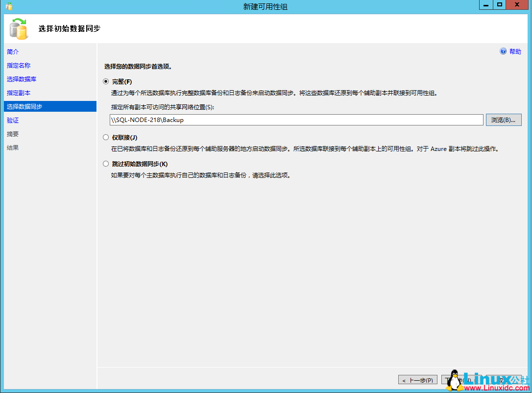532x393 pixels.
Task: Pick the 跳过初始数据同步(K) skip option
Action: pyautogui.click(x=106, y=163)
